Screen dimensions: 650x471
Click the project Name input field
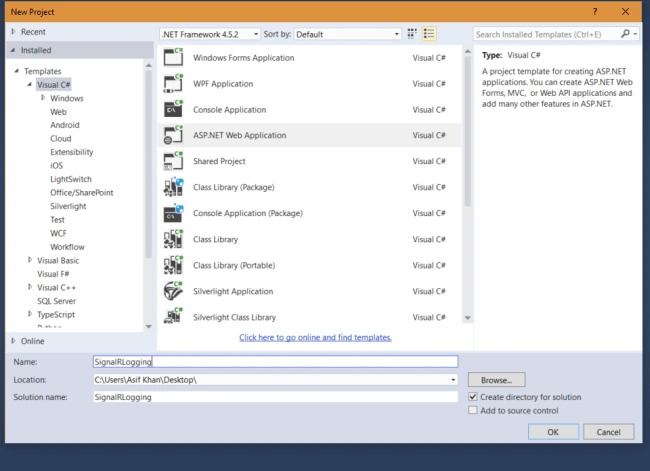[x=276, y=362]
